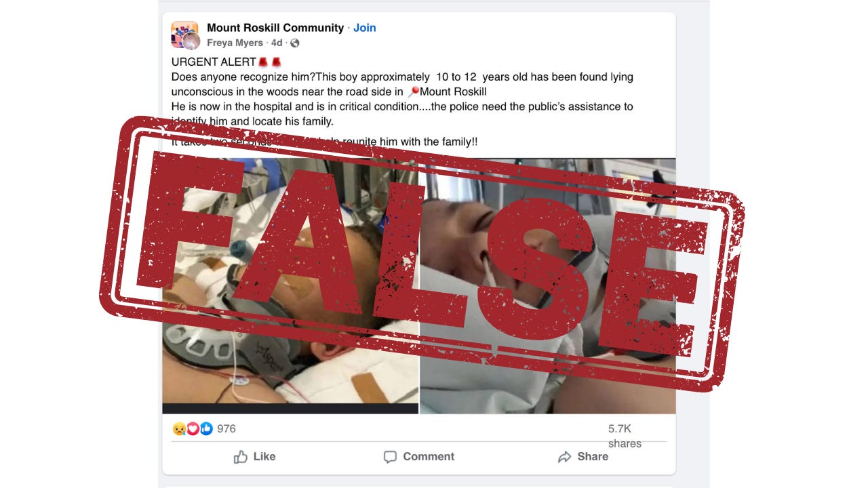This screenshot has width=868, height=488.
Task: Click the blue thumbs-up reaction icon
Action: [206, 428]
